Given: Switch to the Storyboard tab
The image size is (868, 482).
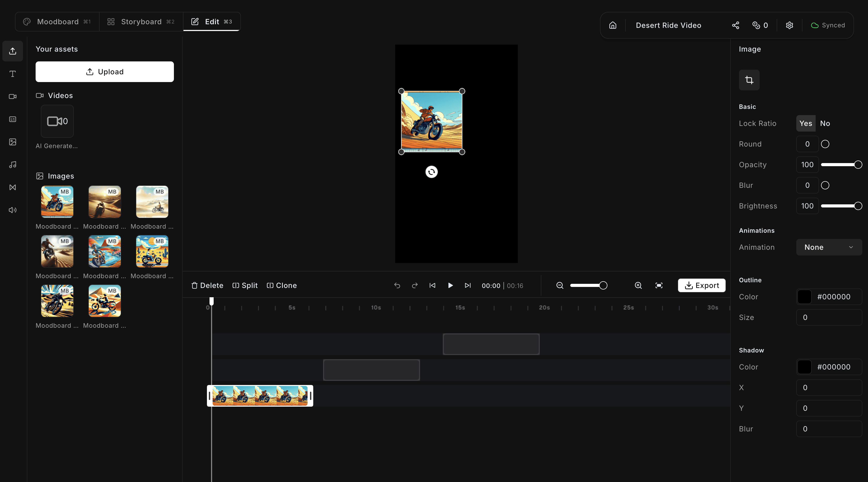Looking at the screenshot, I should [141, 22].
